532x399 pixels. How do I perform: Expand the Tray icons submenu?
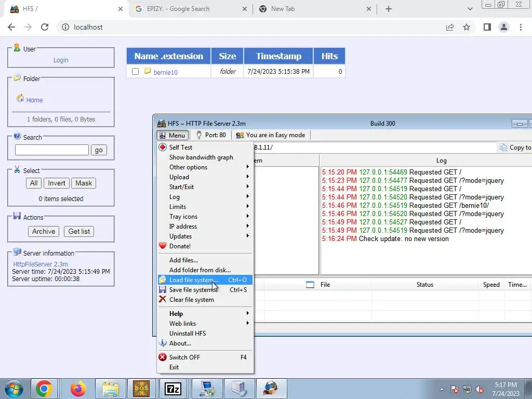pyautogui.click(x=205, y=217)
